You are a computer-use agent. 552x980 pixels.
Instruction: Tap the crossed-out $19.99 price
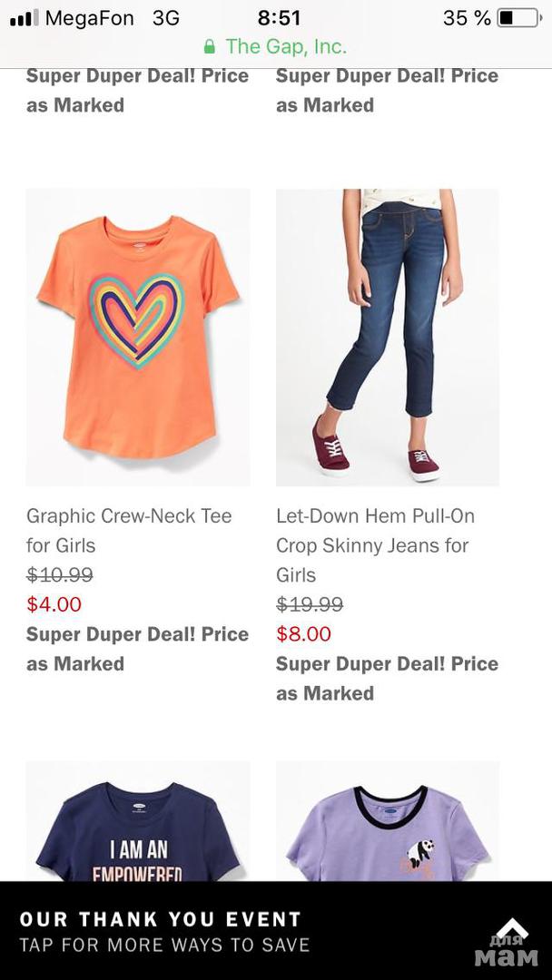pos(310,604)
